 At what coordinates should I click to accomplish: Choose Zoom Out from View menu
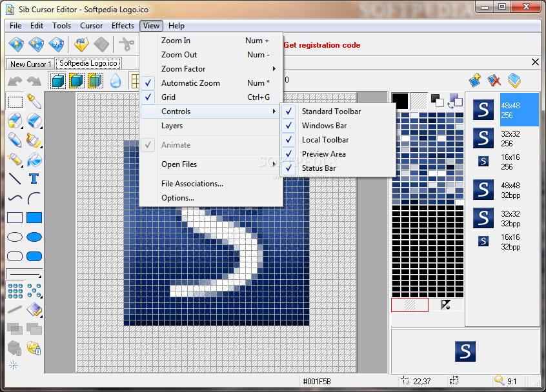[x=211, y=55]
